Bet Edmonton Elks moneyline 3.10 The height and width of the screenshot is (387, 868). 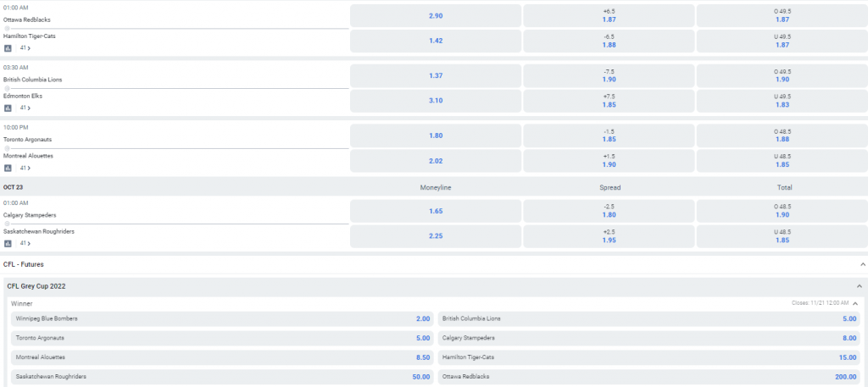[436, 101]
